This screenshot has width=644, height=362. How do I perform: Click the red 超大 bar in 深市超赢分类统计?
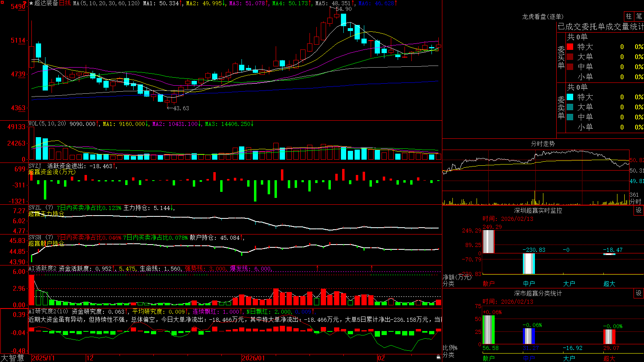[x=609, y=337]
